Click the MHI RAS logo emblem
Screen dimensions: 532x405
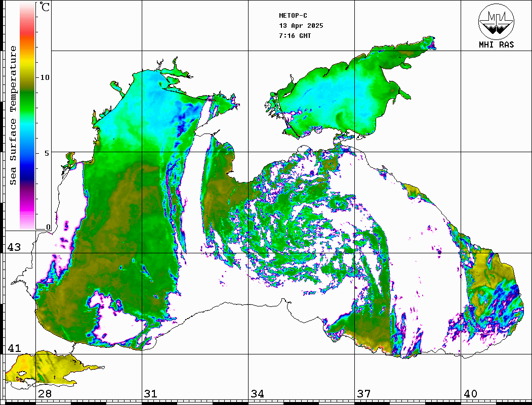tap(496, 21)
